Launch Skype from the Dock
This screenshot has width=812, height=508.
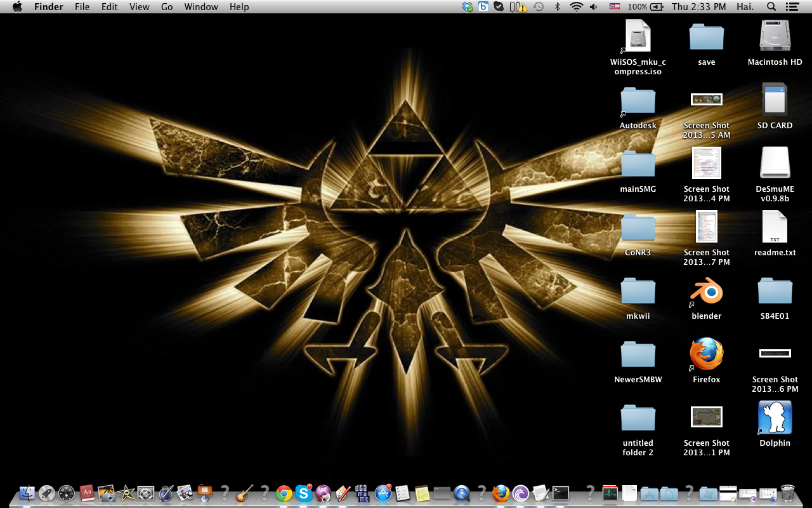click(304, 493)
